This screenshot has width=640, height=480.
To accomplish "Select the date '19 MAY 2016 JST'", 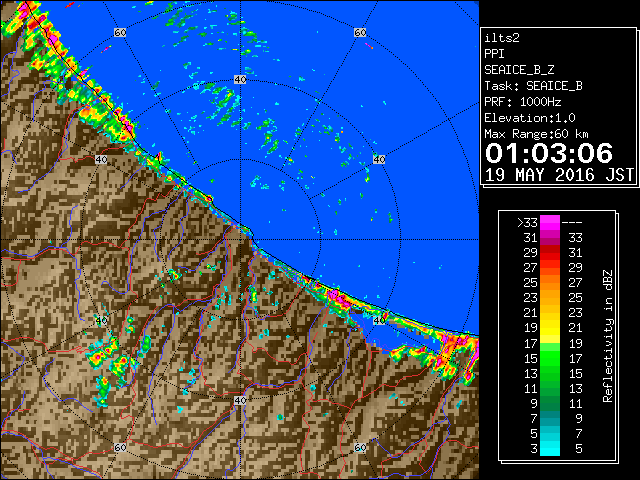I will (x=559, y=175).
